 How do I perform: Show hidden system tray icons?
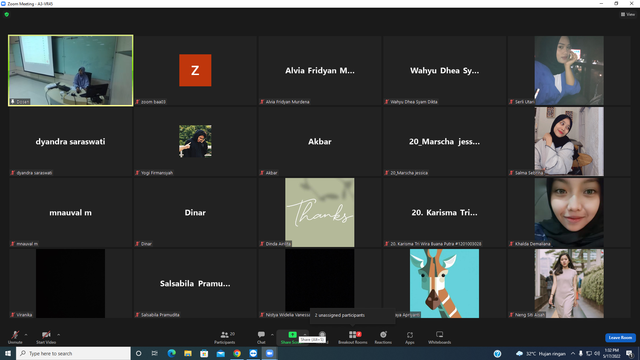click(x=573, y=353)
